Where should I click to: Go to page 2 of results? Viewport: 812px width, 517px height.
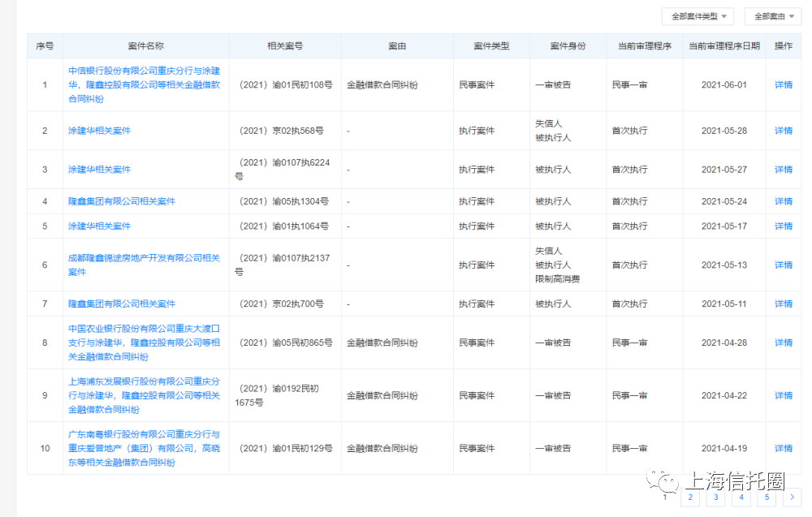coord(690,497)
